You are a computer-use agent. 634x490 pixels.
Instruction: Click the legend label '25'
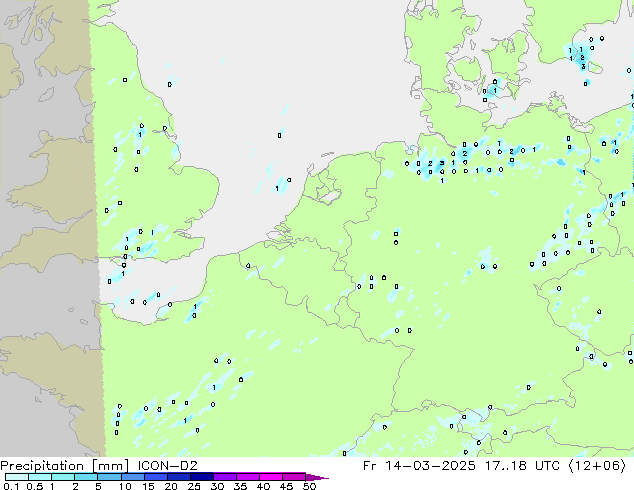[194, 486]
